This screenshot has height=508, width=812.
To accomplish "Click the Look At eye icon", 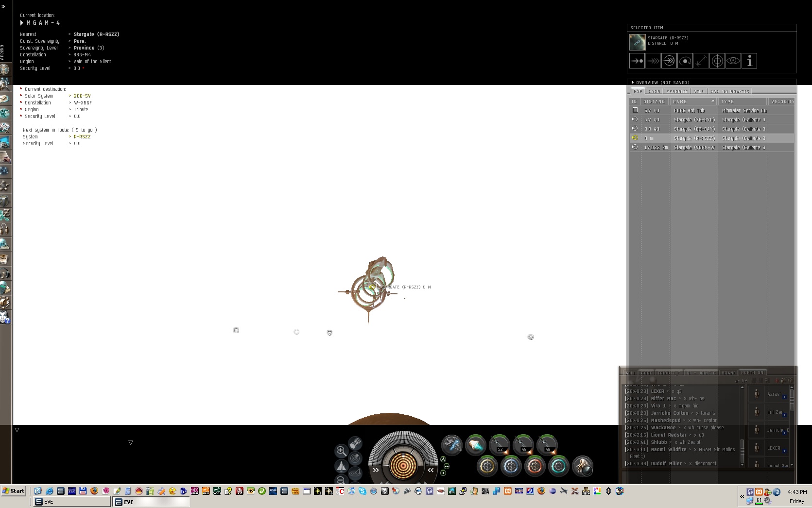I will coord(733,61).
